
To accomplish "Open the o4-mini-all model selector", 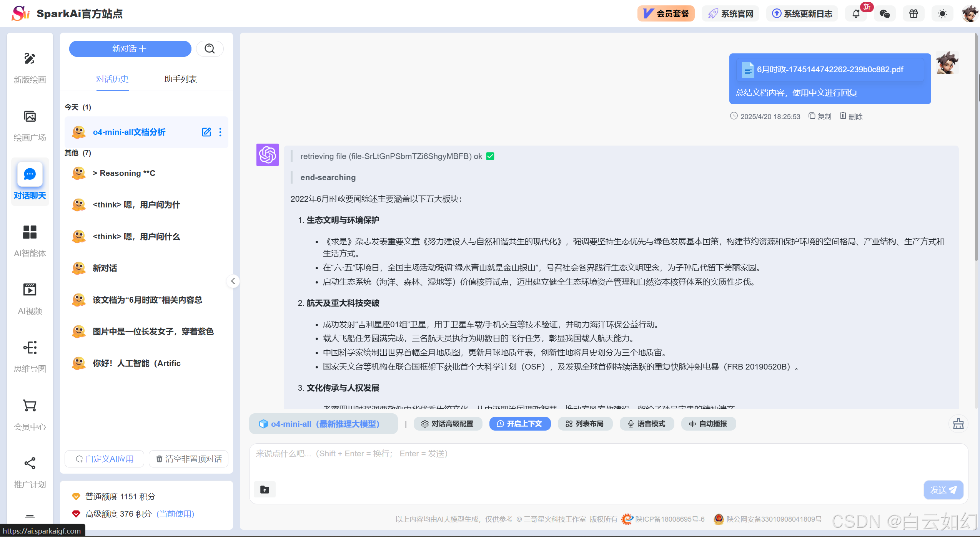I will coord(323,424).
